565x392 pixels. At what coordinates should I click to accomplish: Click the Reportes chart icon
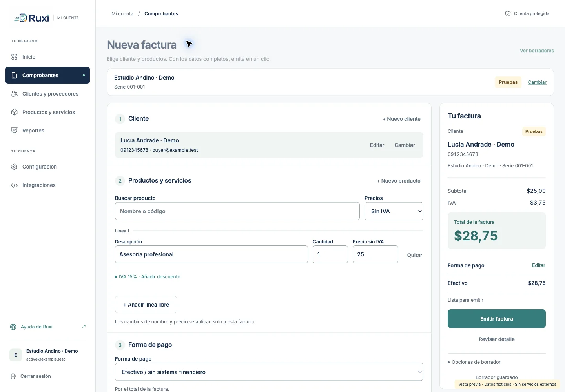(x=14, y=131)
